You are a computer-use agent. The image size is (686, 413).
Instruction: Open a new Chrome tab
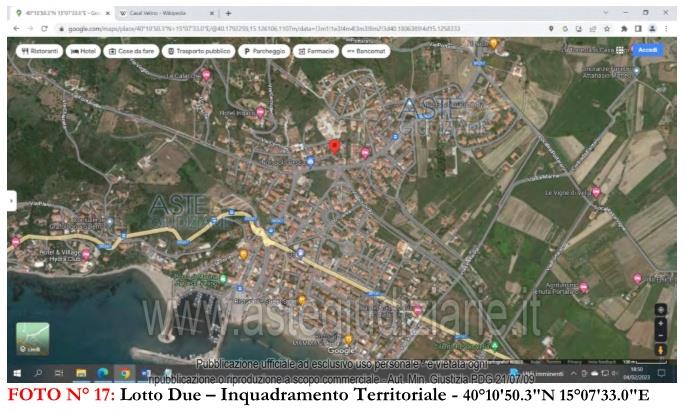coord(228,13)
